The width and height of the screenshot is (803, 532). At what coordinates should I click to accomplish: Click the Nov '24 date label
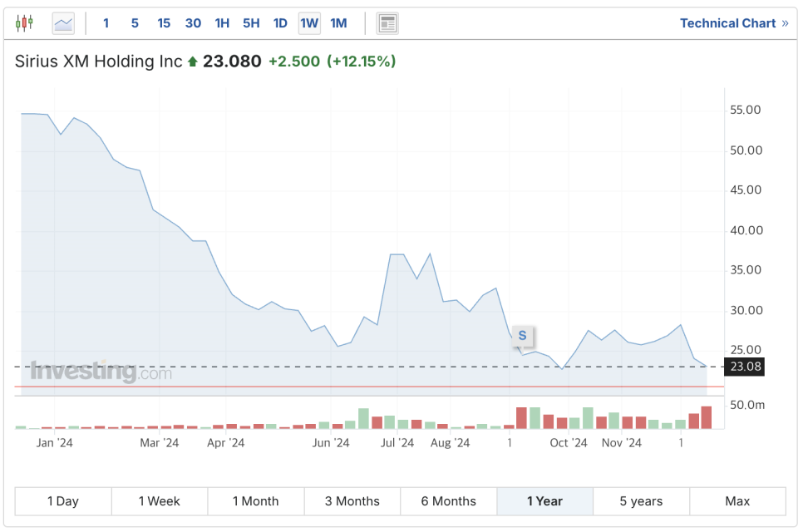[622, 443]
